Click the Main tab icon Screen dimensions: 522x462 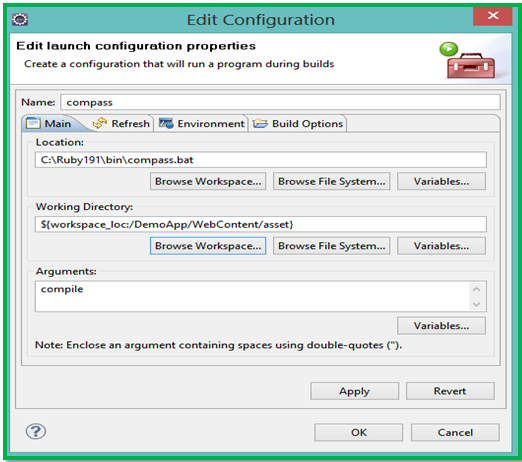point(33,123)
